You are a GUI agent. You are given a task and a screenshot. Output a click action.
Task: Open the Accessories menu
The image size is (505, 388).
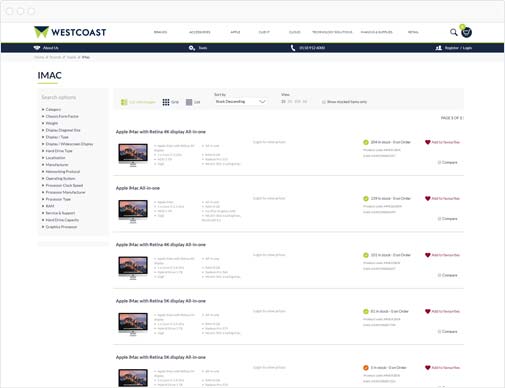coord(200,32)
